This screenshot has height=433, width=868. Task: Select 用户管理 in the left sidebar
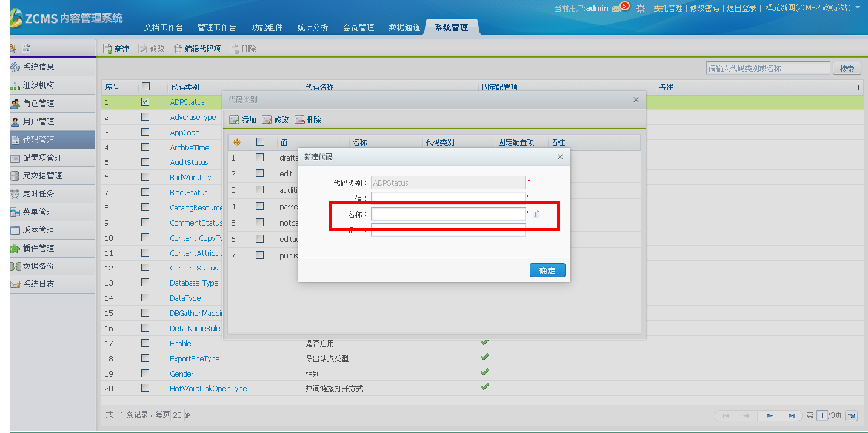click(x=39, y=121)
